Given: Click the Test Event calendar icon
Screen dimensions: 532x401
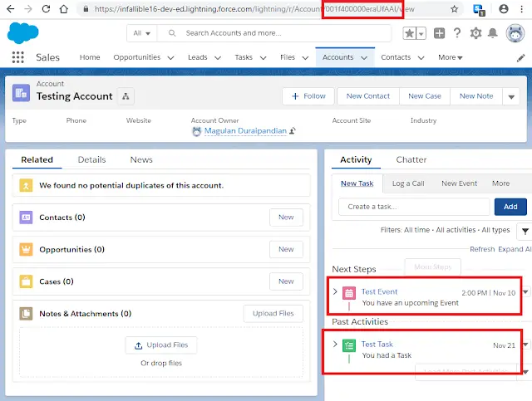Looking at the screenshot, I should coord(349,294).
